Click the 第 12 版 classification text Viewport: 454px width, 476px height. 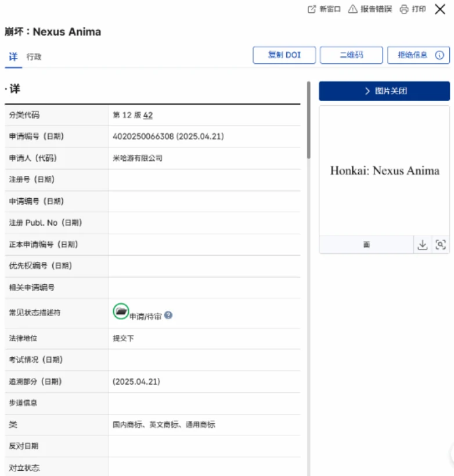(x=127, y=115)
